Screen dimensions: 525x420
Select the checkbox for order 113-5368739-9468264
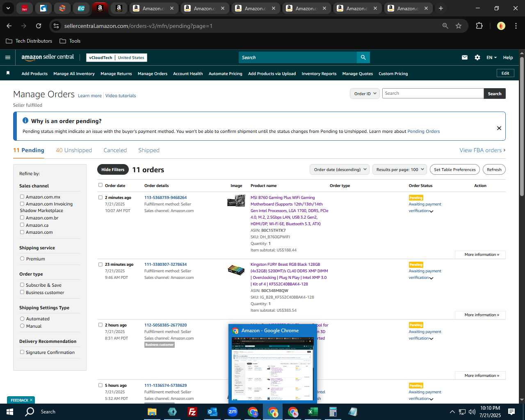100,197
